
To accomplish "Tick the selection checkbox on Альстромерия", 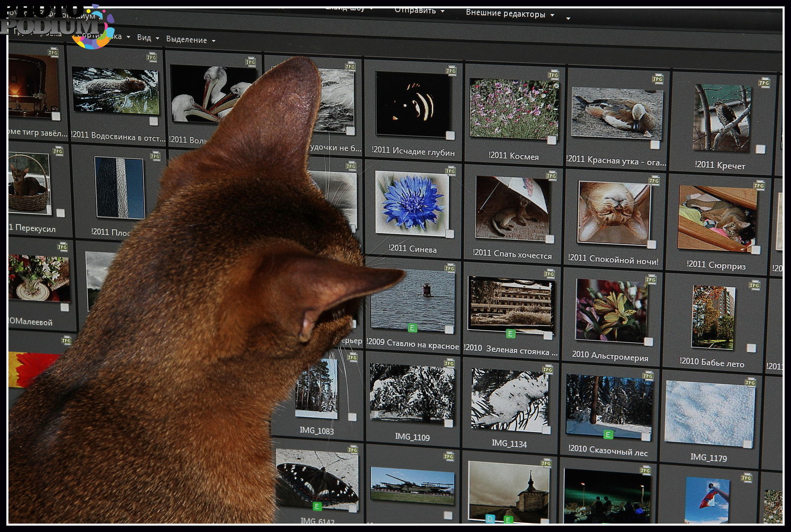I will [649, 342].
